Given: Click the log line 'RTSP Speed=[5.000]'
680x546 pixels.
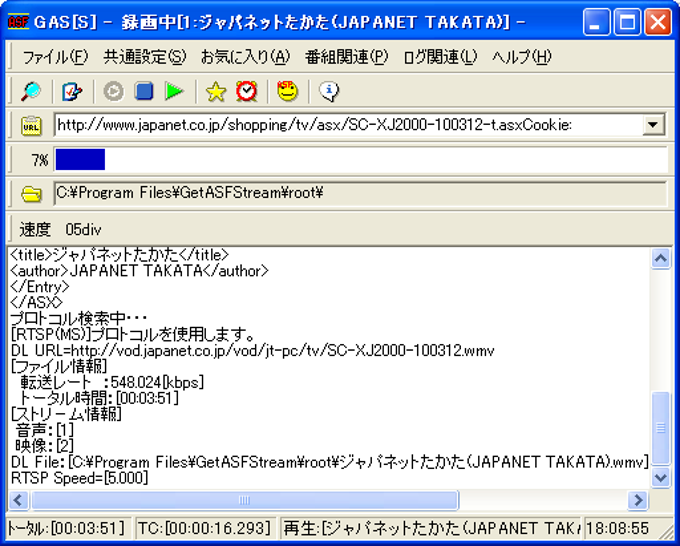Looking at the screenshot, I should click(x=79, y=478).
